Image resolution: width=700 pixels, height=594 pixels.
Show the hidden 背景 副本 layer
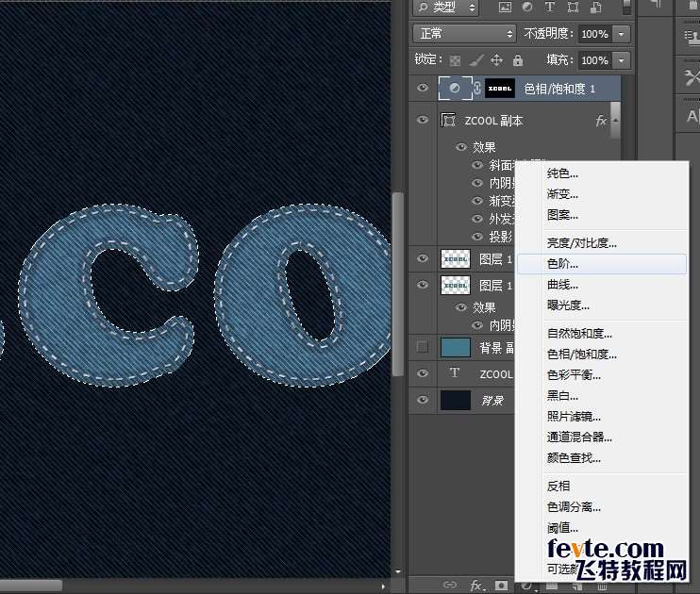(x=423, y=347)
